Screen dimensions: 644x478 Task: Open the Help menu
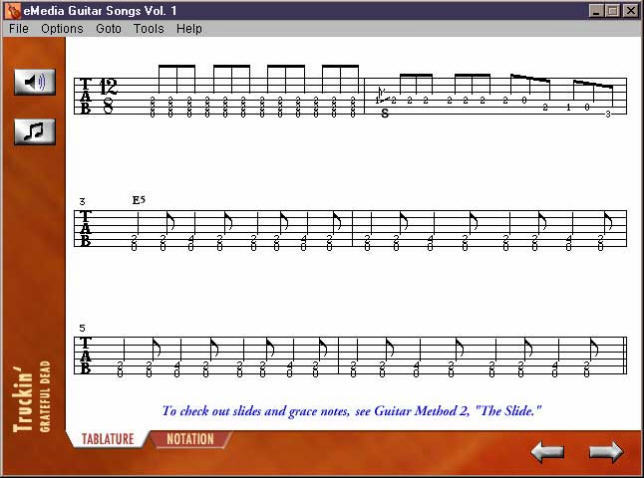pyautogui.click(x=189, y=29)
